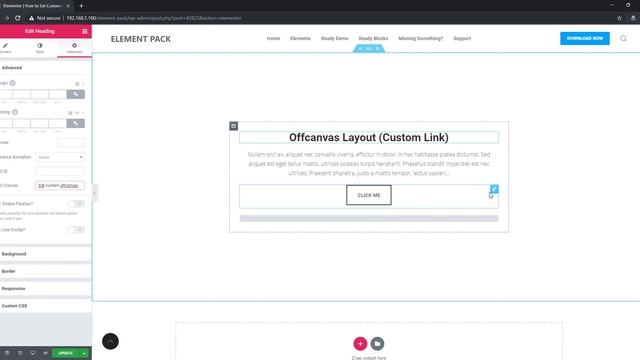Collapse the Elementor side panel handle

[x=95, y=192]
